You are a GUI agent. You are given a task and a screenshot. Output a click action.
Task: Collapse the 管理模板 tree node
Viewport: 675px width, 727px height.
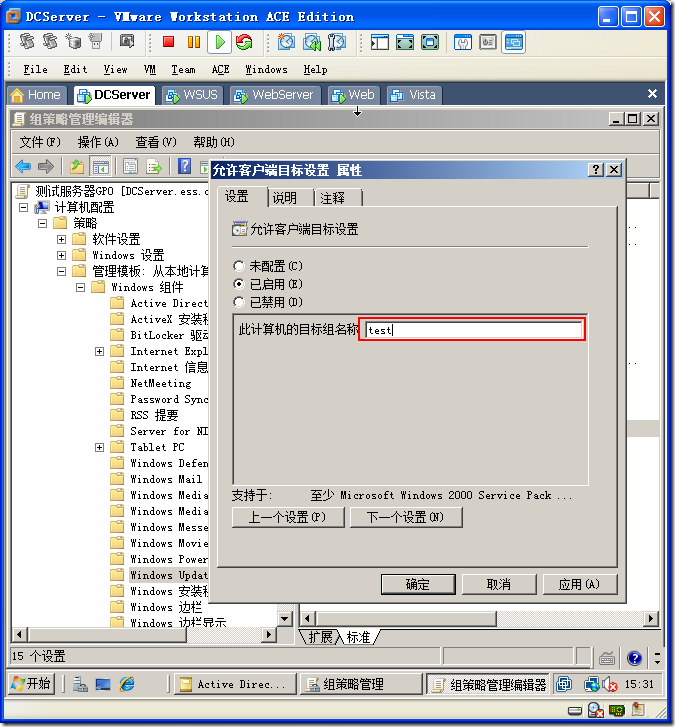click(x=61, y=271)
